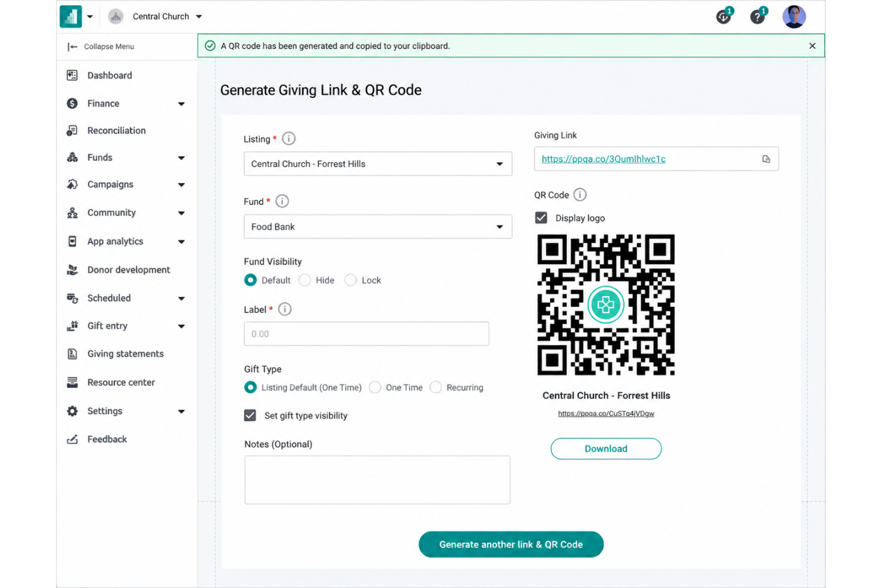Click the Central Church organization avatar icon
Image resolution: width=882 pixels, height=588 pixels.
coord(116,17)
